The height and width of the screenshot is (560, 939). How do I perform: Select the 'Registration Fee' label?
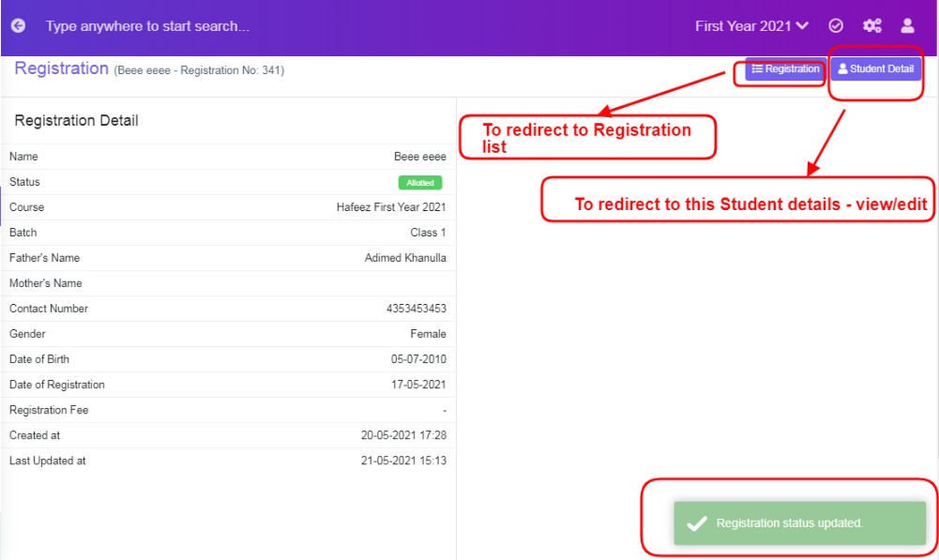tap(49, 410)
